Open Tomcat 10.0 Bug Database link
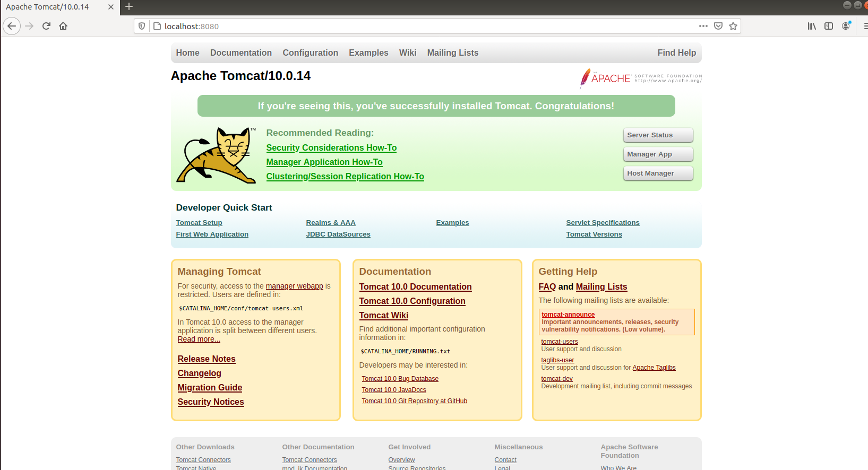The image size is (868, 470). point(400,379)
